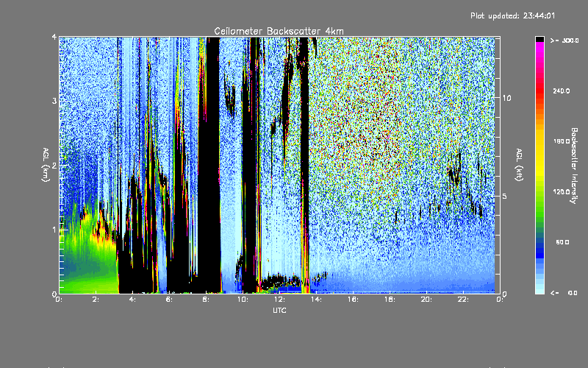Click the "240.0" colorbar tick label
The width and height of the screenshot is (588, 368).
[x=562, y=91]
